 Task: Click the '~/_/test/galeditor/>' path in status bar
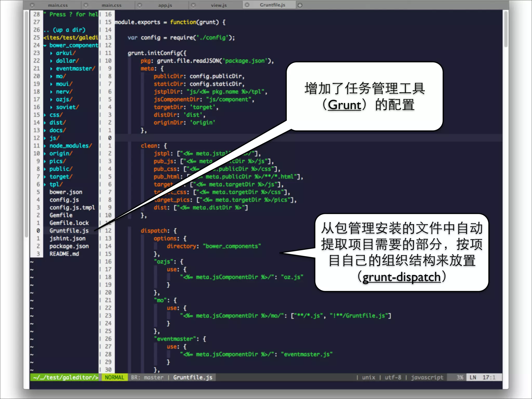click(x=66, y=378)
